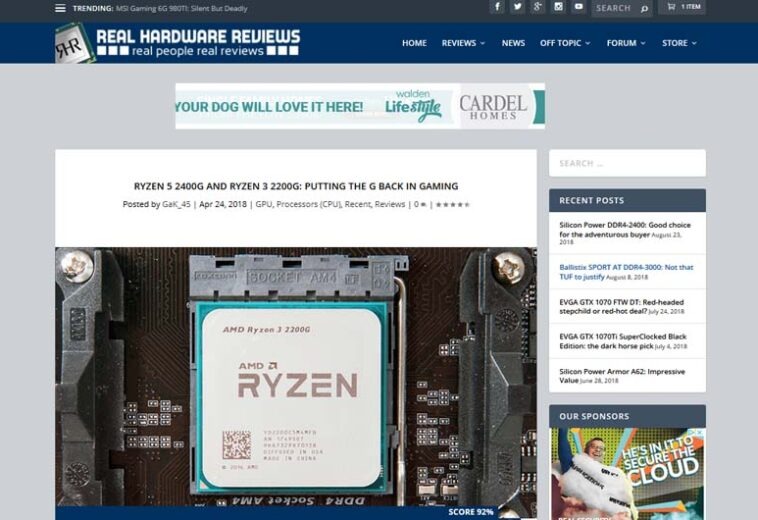This screenshot has width=758, height=520.
Task: Expand the Store dropdown menu
Action: (679, 43)
